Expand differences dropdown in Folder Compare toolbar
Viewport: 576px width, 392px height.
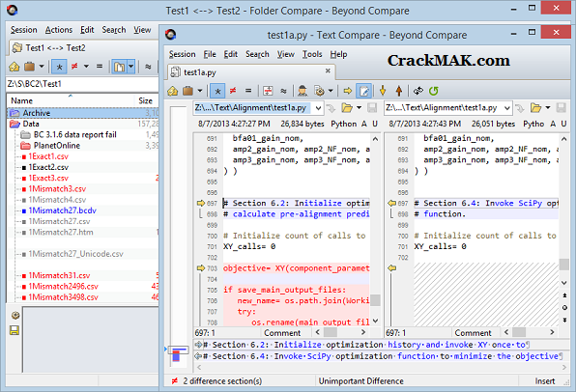click(x=86, y=67)
